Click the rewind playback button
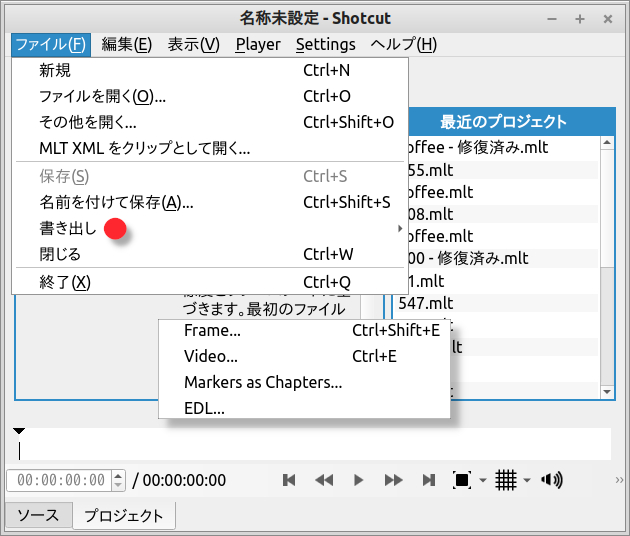The height and width of the screenshot is (536, 630). [x=324, y=480]
